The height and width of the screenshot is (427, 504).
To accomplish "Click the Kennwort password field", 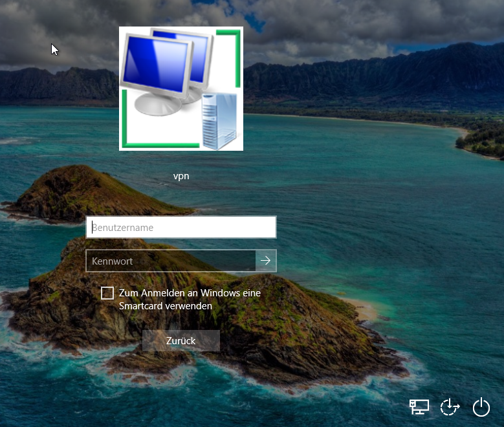I will (171, 261).
